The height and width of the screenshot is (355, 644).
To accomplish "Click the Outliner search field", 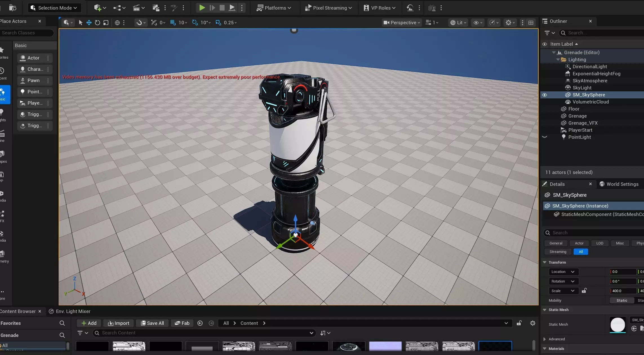I will click(x=601, y=33).
